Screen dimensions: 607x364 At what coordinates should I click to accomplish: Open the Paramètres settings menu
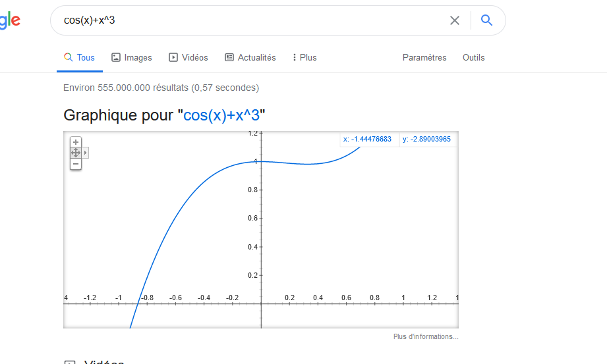424,58
